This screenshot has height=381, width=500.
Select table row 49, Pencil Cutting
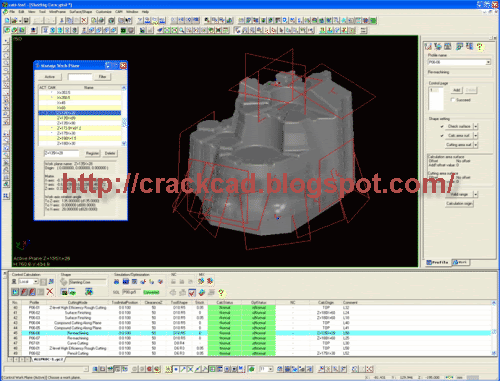[x=250, y=353]
